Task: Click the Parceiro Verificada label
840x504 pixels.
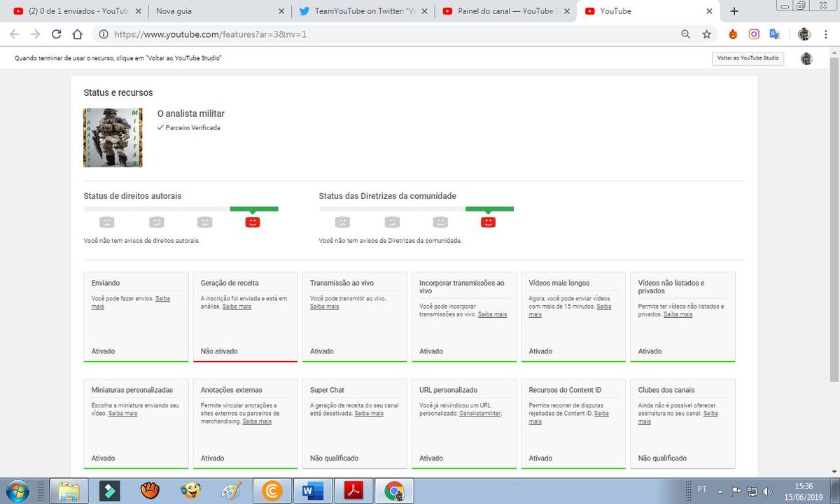Action: tap(192, 128)
